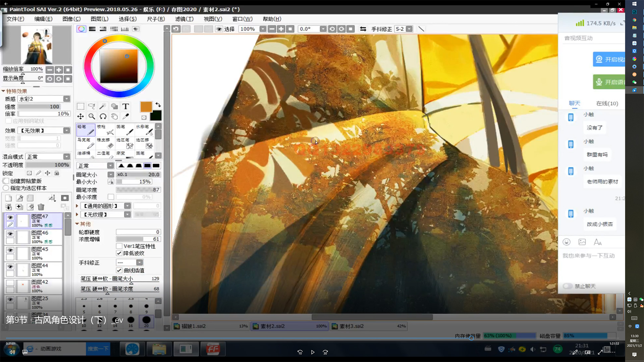Image resolution: width=644 pixels, height=362 pixels.
Task: Create a new normal layer
Action: click(x=9, y=198)
